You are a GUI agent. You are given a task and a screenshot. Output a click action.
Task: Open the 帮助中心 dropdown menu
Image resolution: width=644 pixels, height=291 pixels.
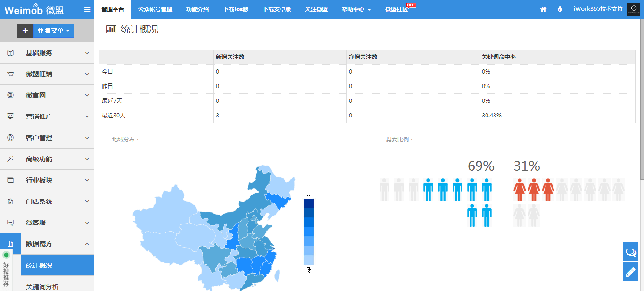click(356, 9)
